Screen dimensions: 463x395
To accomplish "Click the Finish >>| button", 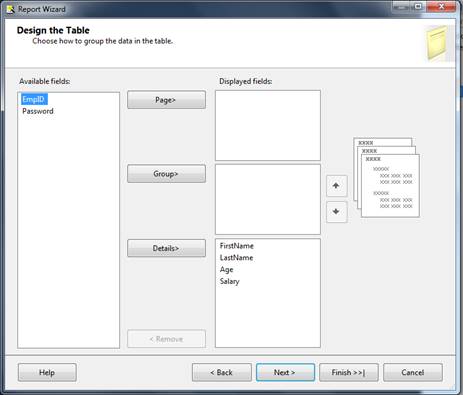I will click(x=349, y=372).
